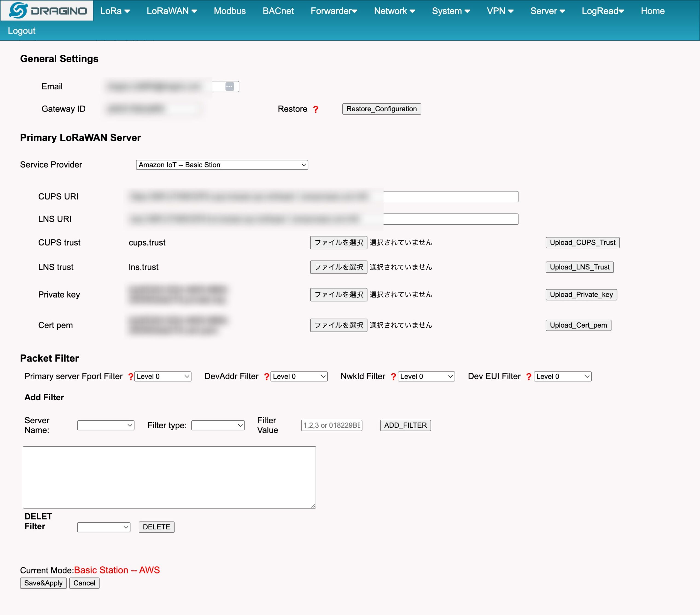
Task: Open the DELET Filter dropdown
Action: (103, 527)
